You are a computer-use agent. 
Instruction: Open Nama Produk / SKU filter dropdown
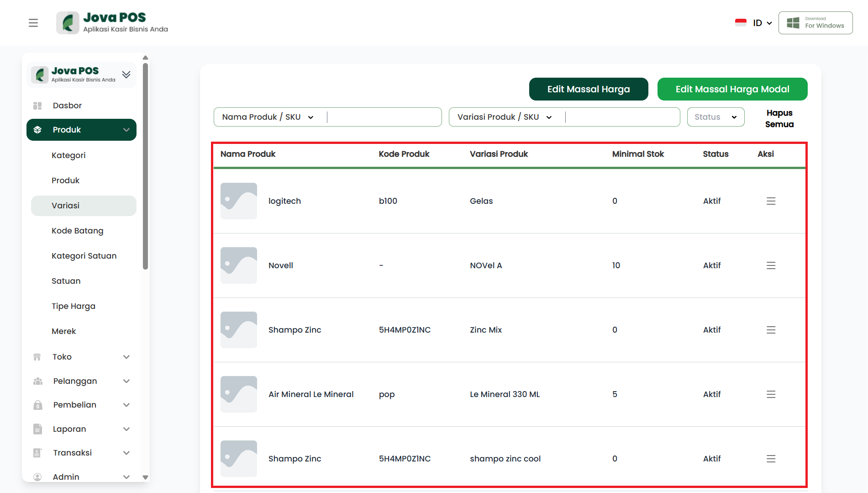click(x=268, y=117)
